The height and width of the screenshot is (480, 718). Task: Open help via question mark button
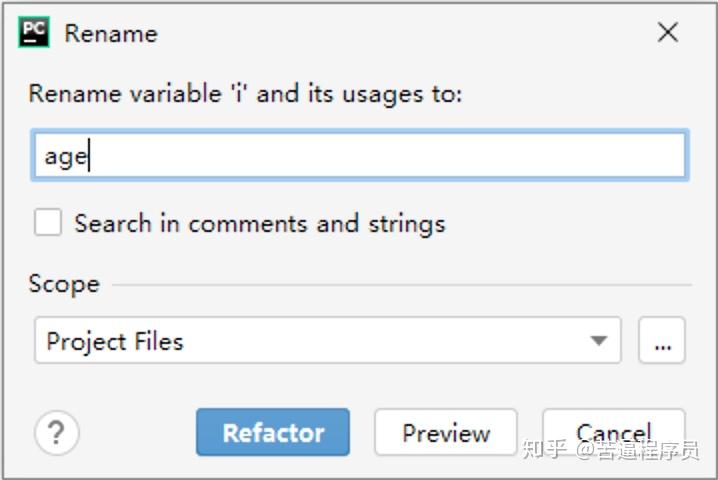coord(57,433)
